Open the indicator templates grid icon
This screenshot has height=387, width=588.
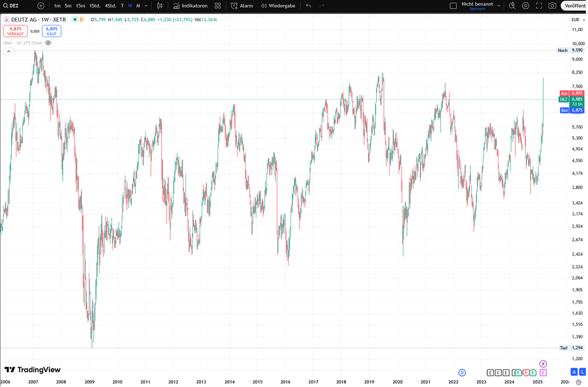click(x=218, y=6)
